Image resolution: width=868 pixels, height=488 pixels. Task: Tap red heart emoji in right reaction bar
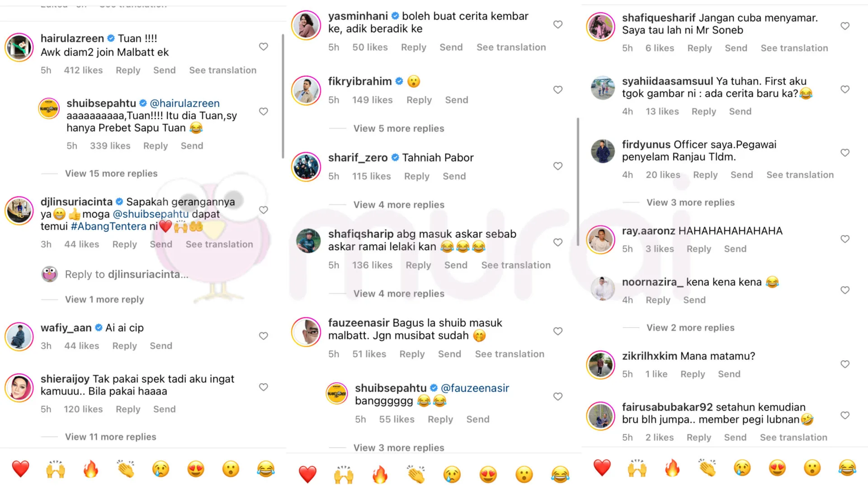(x=602, y=468)
